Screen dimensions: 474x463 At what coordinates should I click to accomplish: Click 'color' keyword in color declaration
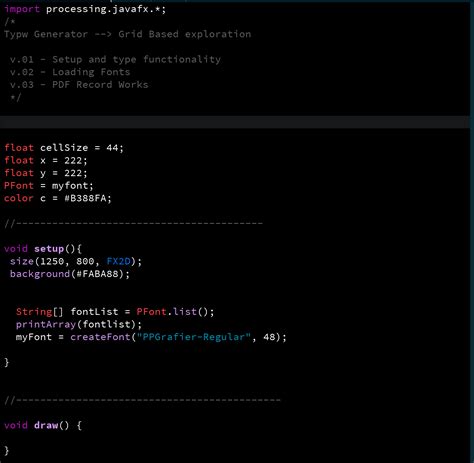(19, 198)
